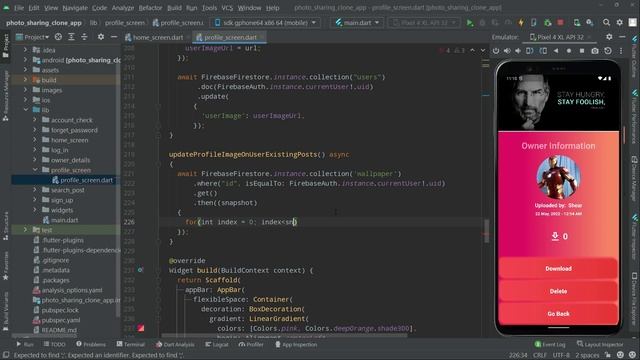This screenshot has width=640, height=360.
Task: Attach debugger to Android process icon
Action: (548, 23)
